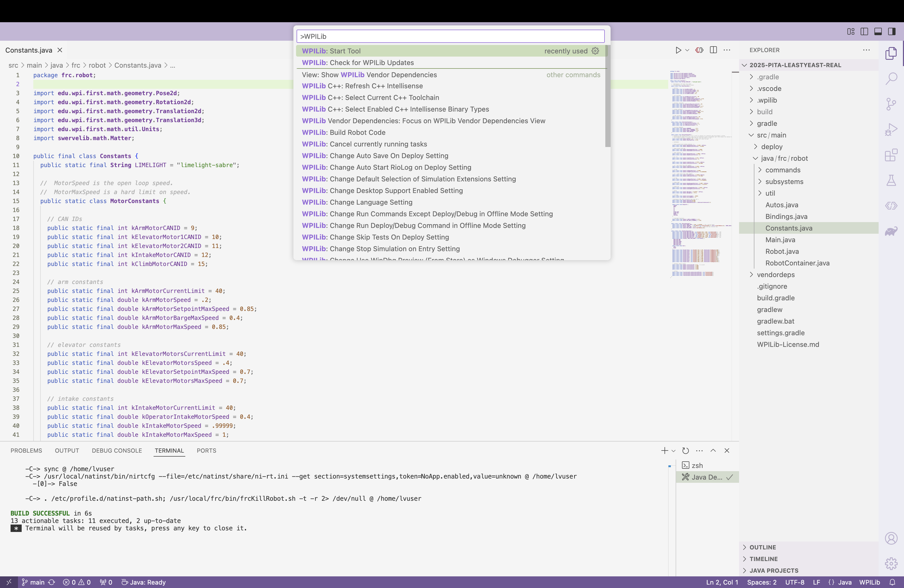Maximize the panel size chevron
Image resolution: width=904 pixels, height=588 pixels.
(x=713, y=451)
